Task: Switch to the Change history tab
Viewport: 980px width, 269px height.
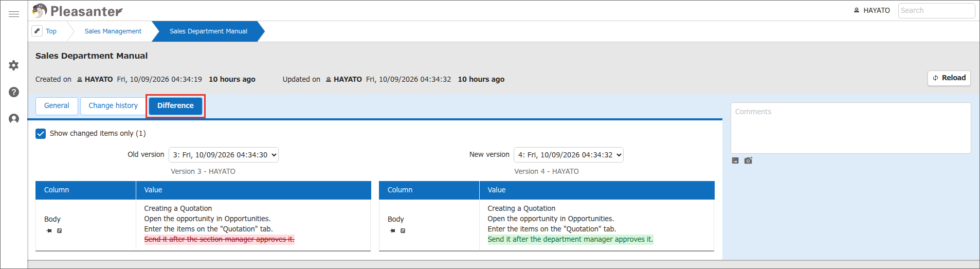Action: 113,106
